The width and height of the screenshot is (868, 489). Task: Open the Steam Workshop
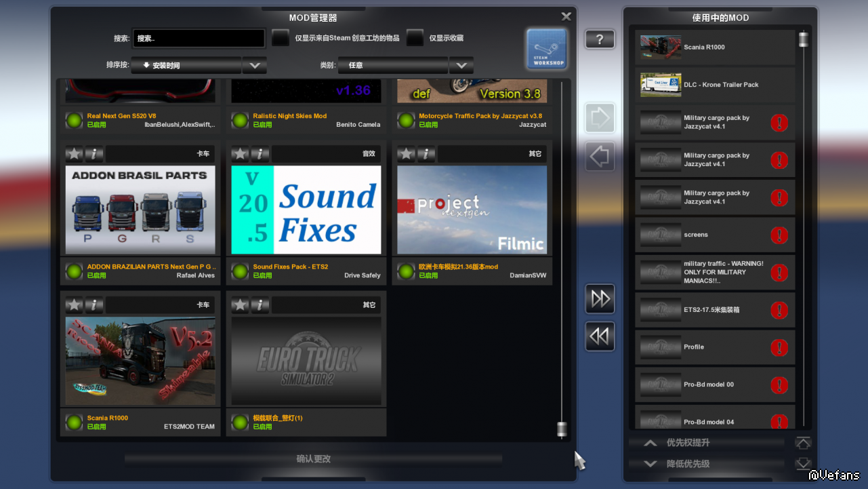point(547,49)
